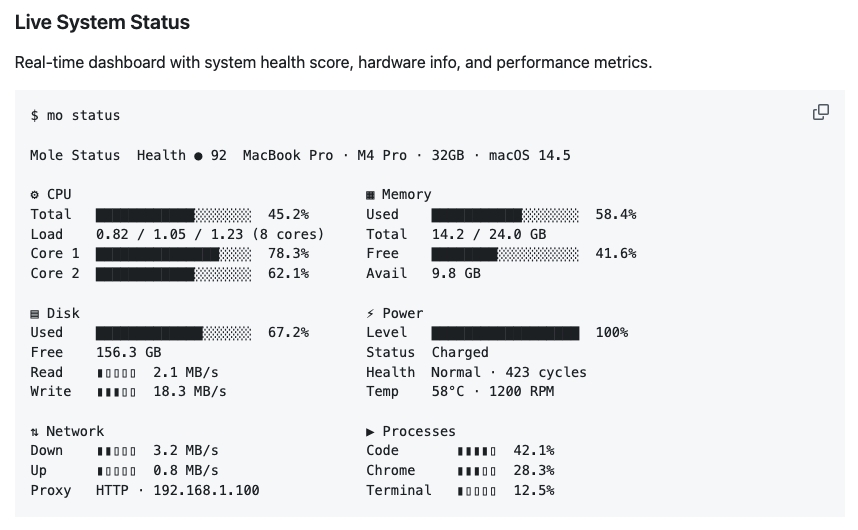858x530 pixels.
Task: Click the Network arrows icon
Action: coord(35,431)
